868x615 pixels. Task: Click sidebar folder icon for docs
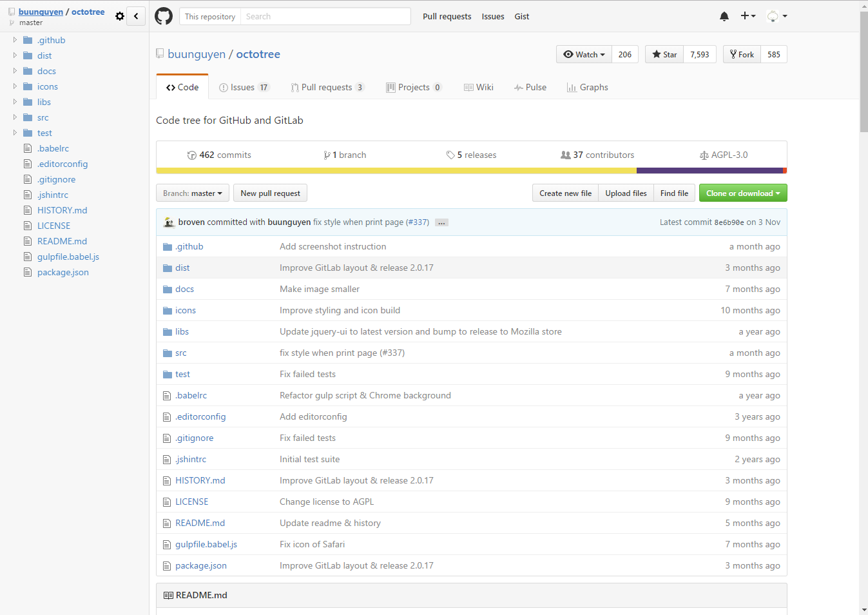coord(28,71)
